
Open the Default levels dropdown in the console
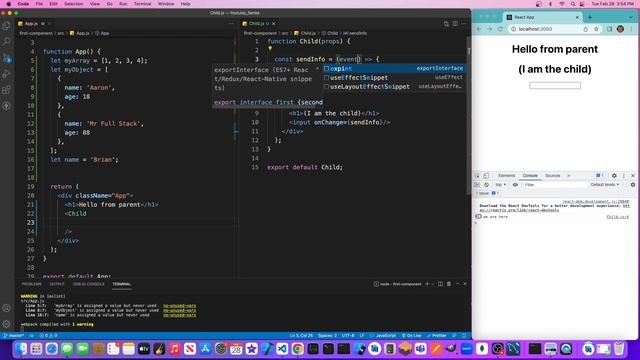[605, 184]
